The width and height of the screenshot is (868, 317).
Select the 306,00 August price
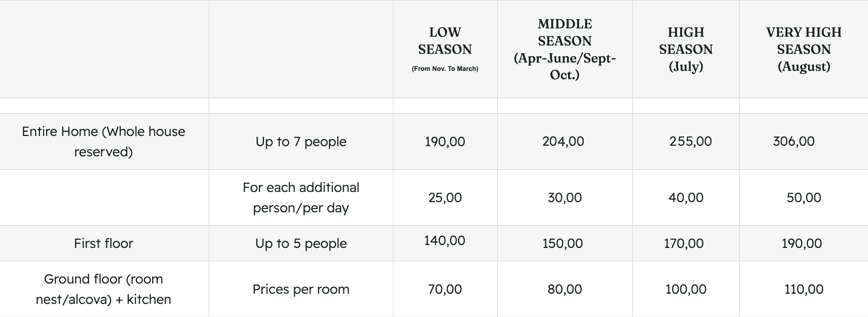coord(794,141)
